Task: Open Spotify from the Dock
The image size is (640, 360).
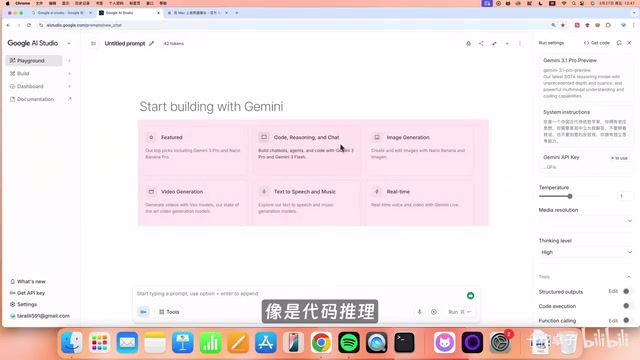Action: coord(349,342)
